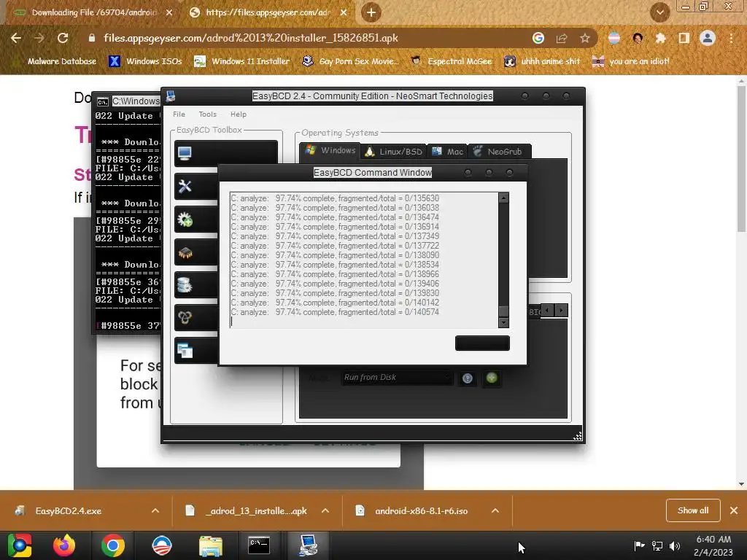Open the Run from Disk mode dropdown
The height and width of the screenshot is (560, 747).
coord(396,378)
